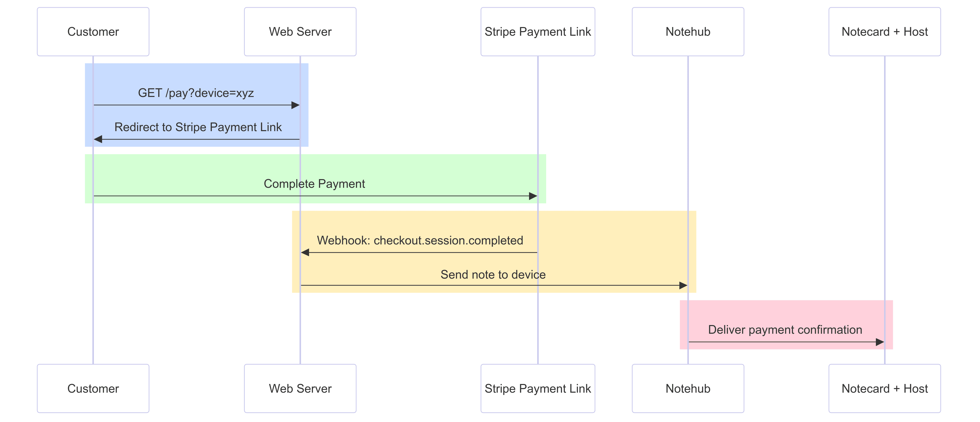Click the "Deliver payment confirmation" label
The width and height of the screenshot is (980, 422).
point(785,330)
